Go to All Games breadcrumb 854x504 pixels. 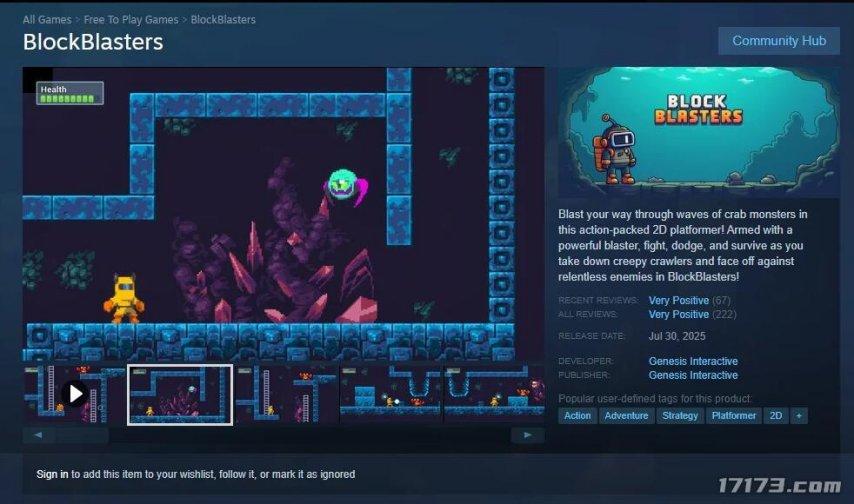pyautogui.click(x=47, y=20)
